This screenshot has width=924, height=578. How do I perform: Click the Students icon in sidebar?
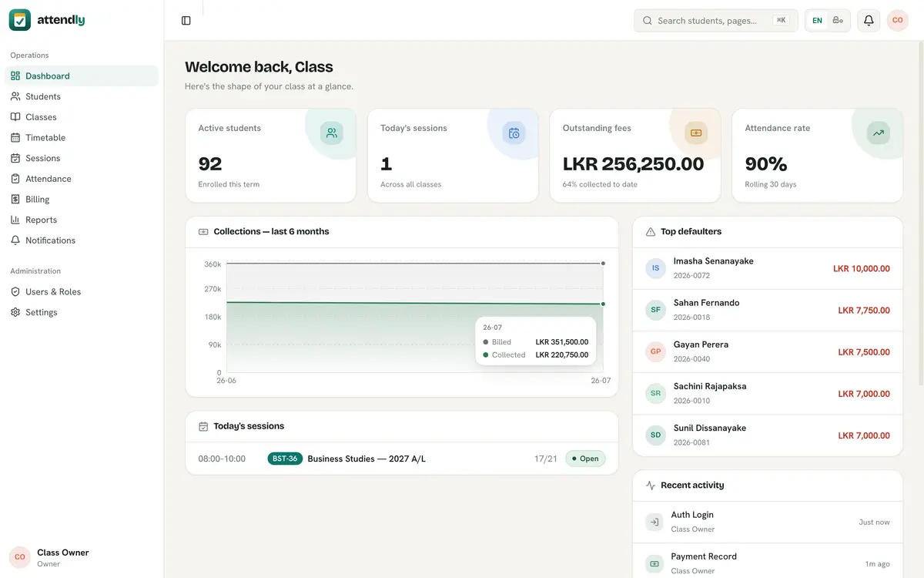15,96
